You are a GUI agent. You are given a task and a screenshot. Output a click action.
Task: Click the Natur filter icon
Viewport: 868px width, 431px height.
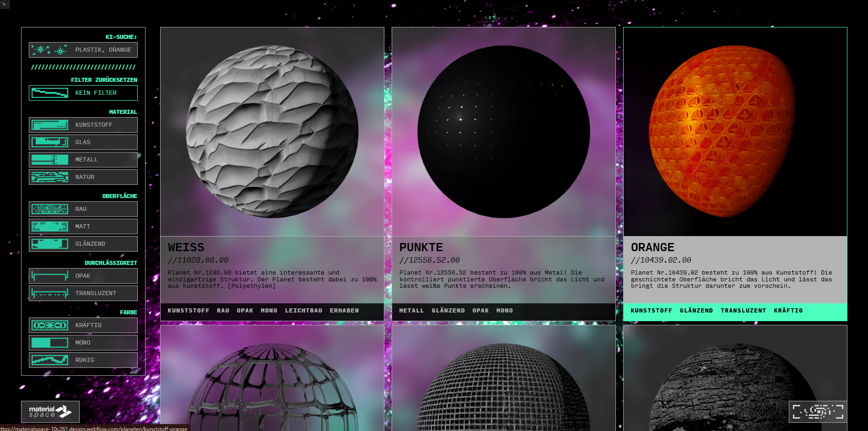pos(49,177)
